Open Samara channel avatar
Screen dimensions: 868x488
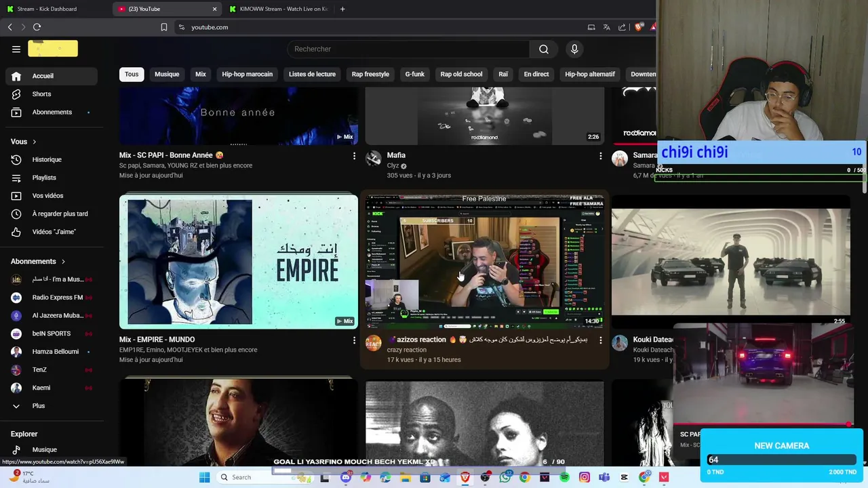coord(620,159)
